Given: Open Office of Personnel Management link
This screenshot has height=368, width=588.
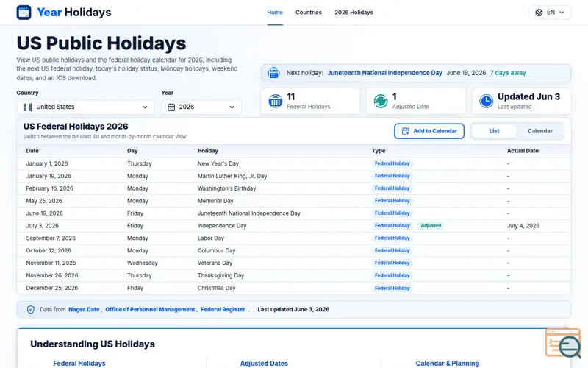Looking at the screenshot, I should click(150, 309).
